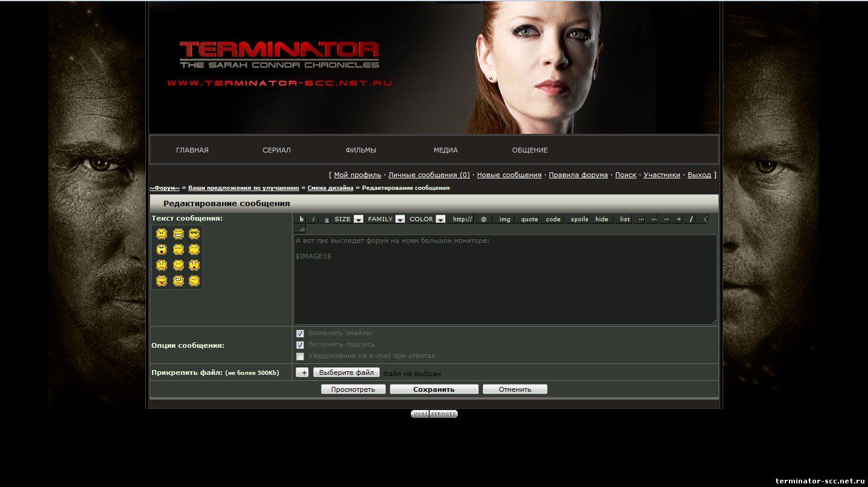Read "Правила форума"
Image resolution: width=868 pixels, height=487 pixels.
(x=578, y=175)
